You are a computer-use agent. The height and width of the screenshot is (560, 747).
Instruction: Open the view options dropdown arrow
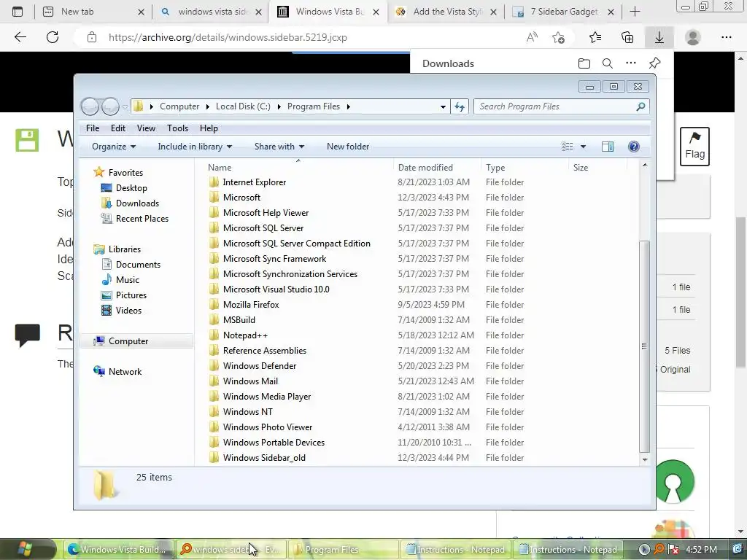point(583,147)
